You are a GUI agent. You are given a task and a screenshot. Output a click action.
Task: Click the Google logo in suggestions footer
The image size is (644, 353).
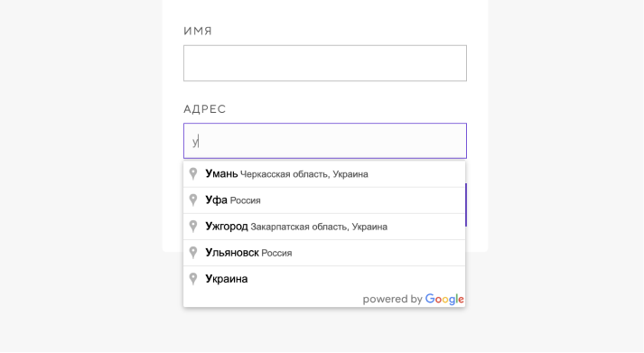click(x=444, y=299)
